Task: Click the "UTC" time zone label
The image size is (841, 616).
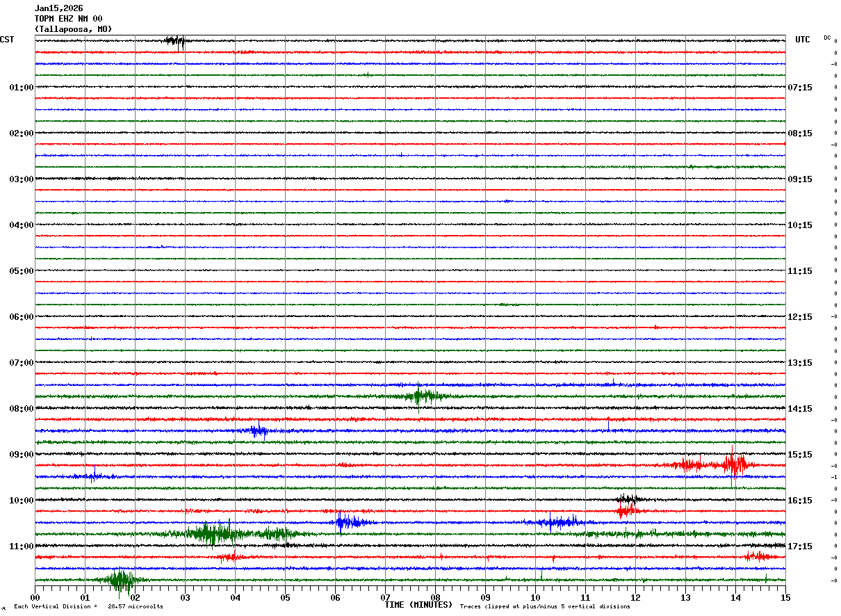Action: coord(803,40)
